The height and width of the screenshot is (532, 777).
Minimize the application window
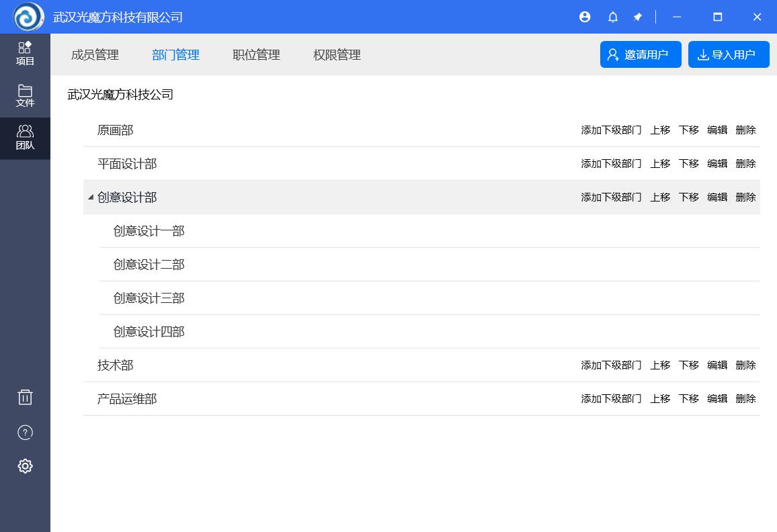click(677, 17)
